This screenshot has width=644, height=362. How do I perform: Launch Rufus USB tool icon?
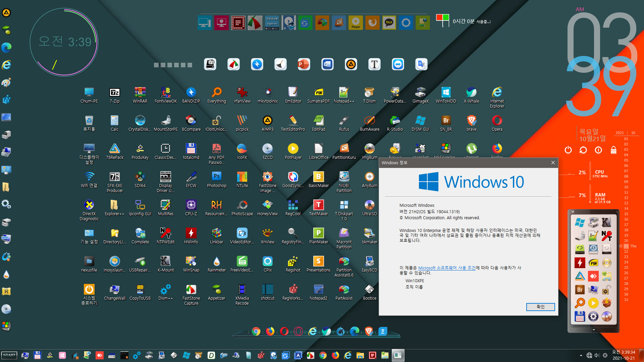pyautogui.click(x=344, y=123)
